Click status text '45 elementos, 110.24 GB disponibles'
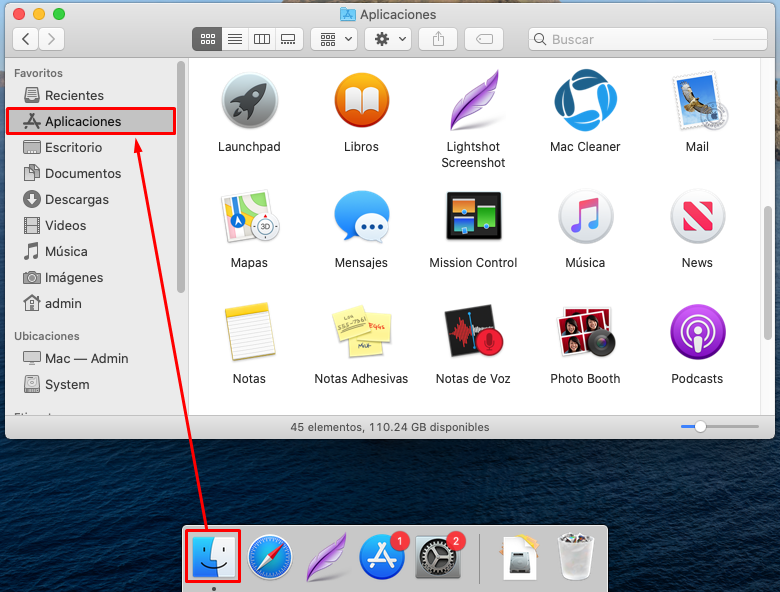The width and height of the screenshot is (780, 592). (x=390, y=427)
